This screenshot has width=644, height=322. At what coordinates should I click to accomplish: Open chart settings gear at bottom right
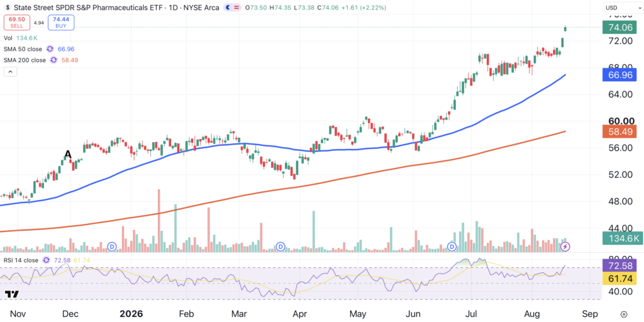(623, 314)
